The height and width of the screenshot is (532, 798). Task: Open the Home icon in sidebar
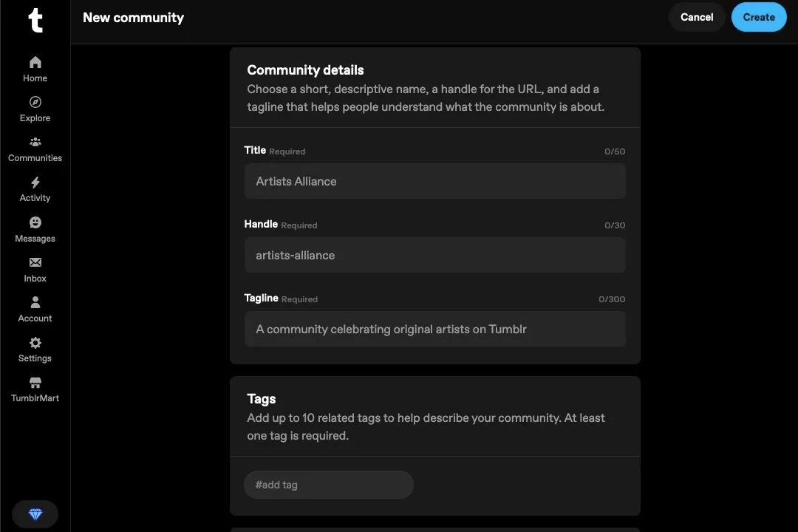click(35, 62)
